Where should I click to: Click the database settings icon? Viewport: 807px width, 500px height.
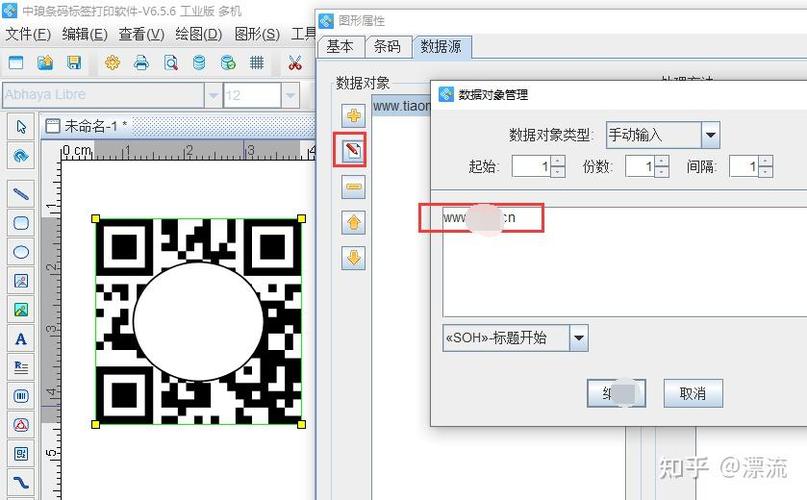tap(199, 63)
